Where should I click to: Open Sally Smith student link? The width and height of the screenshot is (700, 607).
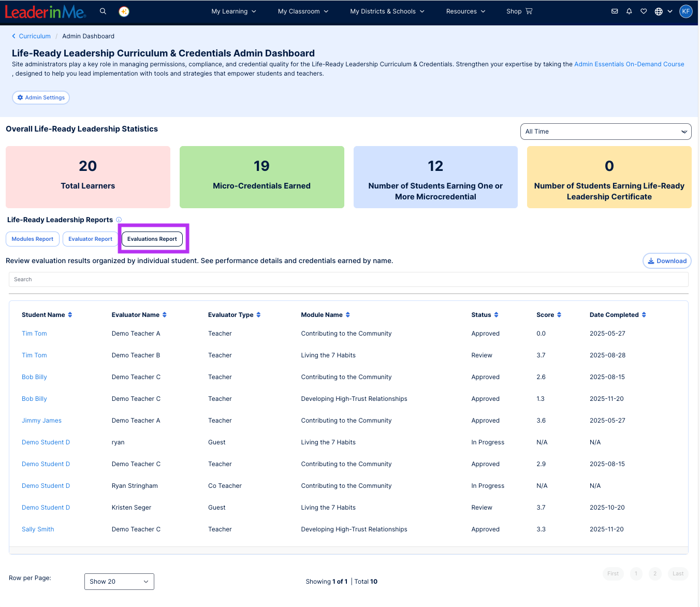pyautogui.click(x=38, y=529)
